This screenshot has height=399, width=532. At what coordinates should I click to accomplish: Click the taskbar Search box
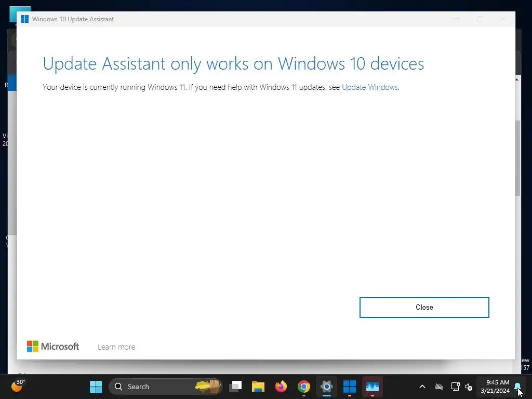[166, 387]
